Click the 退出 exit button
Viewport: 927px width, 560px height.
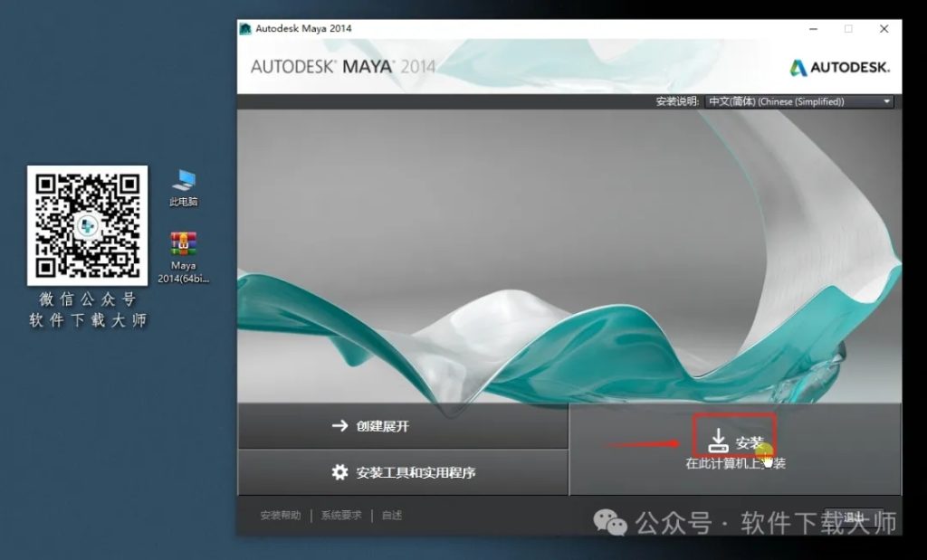tap(854, 518)
